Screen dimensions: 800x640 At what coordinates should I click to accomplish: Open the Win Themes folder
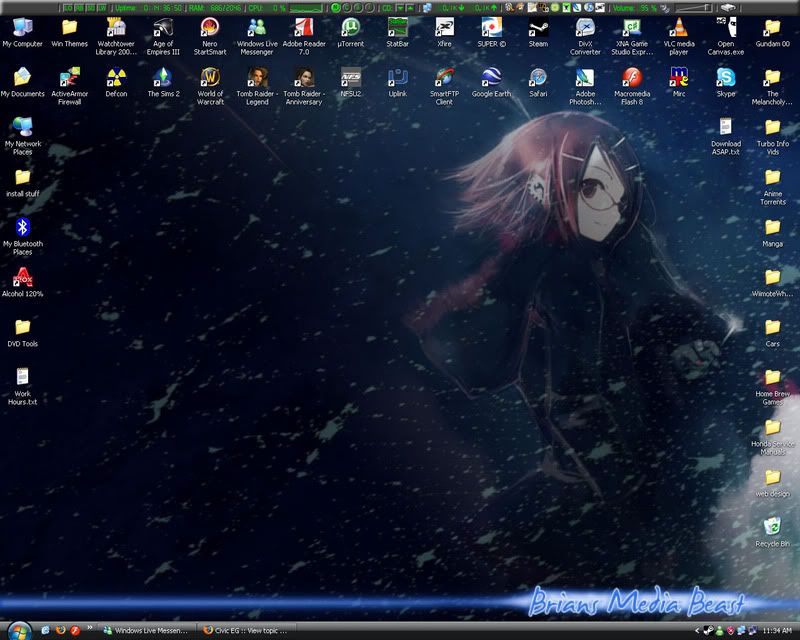pos(69,33)
